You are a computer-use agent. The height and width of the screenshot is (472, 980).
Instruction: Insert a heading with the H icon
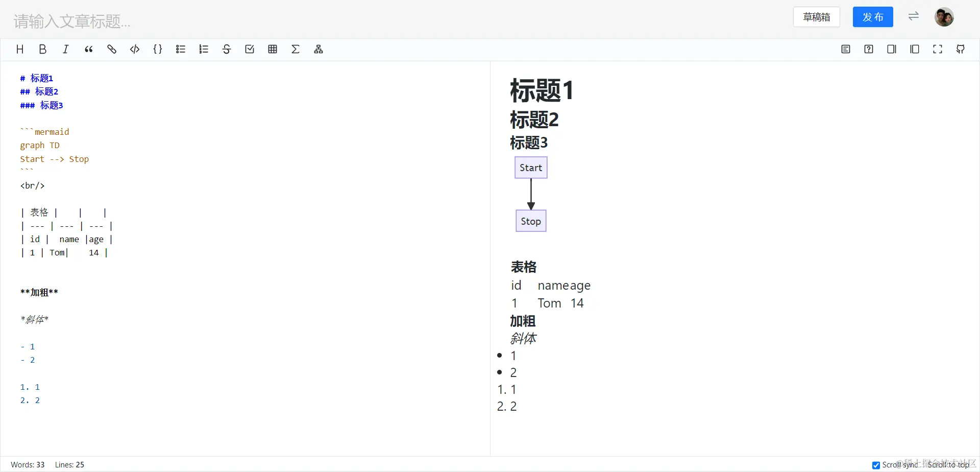click(20, 49)
